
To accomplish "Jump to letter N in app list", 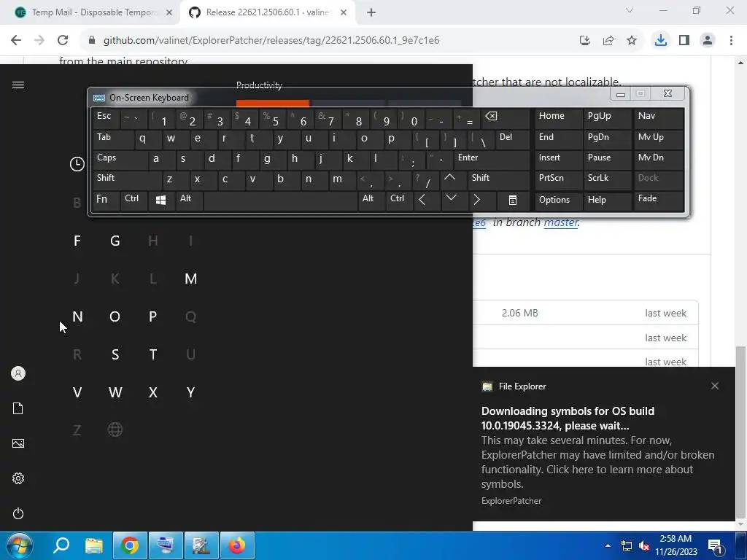I will click(77, 316).
